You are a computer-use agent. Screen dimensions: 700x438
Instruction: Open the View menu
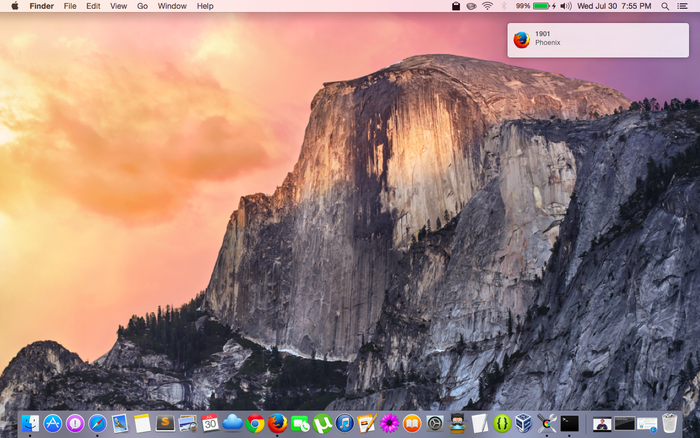pos(119,6)
